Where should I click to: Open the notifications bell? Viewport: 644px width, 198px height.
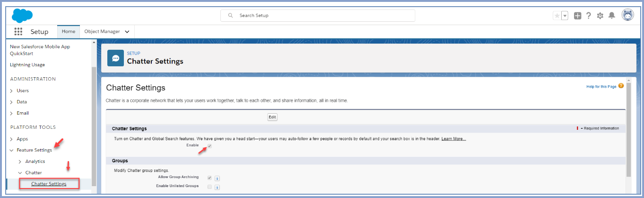pyautogui.click(x=611, y=16)
